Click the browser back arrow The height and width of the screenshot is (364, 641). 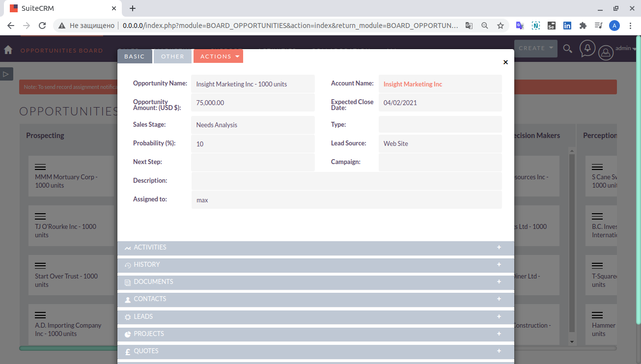[x=11, y=26]
